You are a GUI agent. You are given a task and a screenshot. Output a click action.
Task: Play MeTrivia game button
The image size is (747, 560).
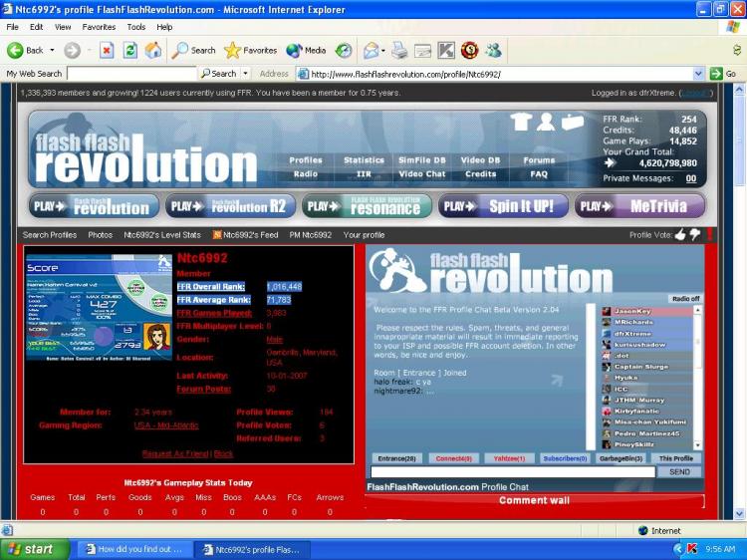639,206
